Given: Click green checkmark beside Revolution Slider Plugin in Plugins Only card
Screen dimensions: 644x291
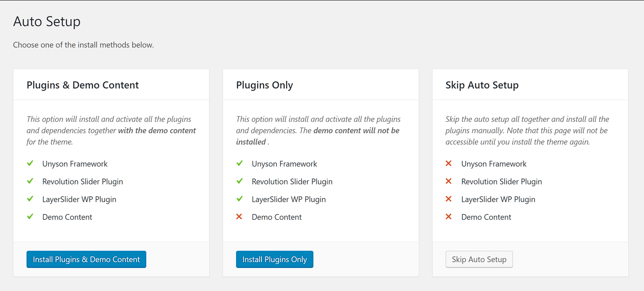Looking at the screenshot, I should (x=239, y=181).
